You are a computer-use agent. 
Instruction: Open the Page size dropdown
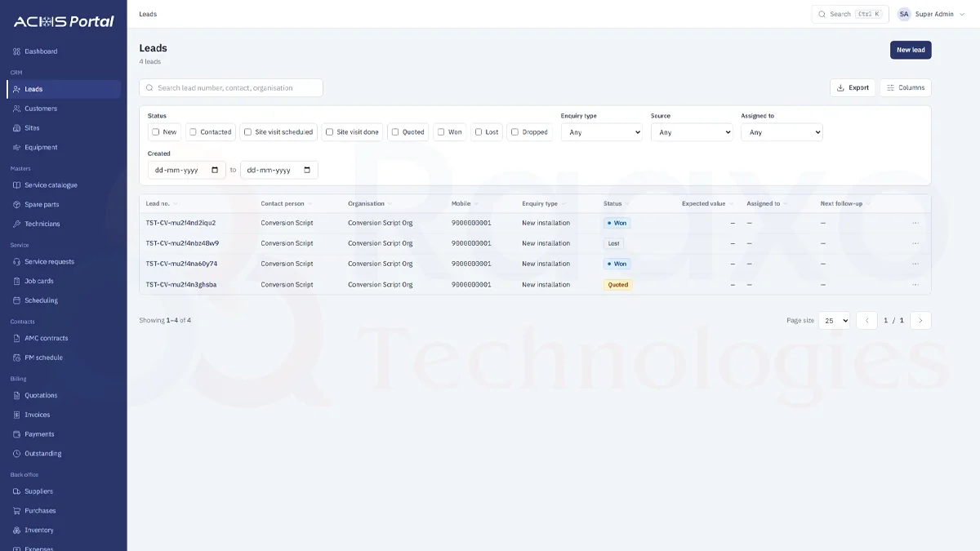835,321
